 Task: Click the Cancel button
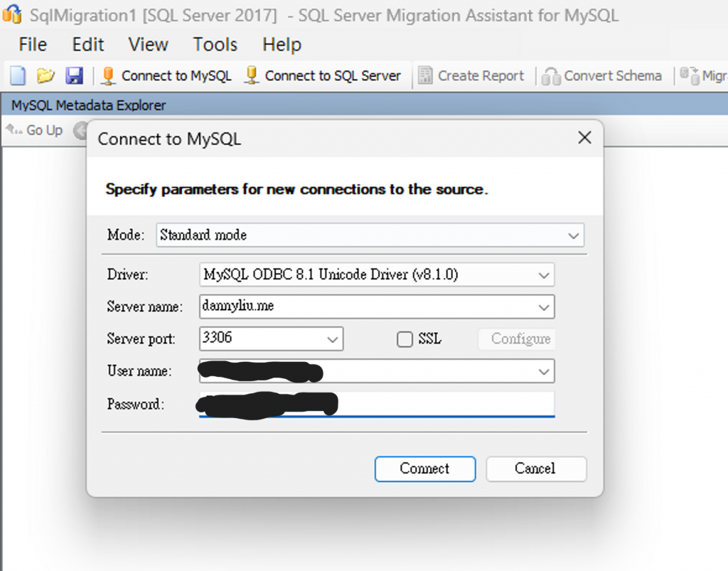point(536,469)
